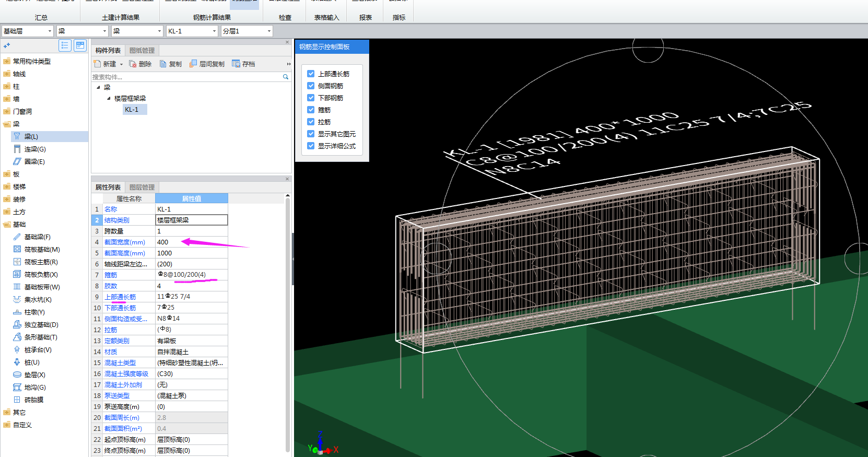
Task: Select the 垫层(X) cushion icon
Action: [x=17, y=374]
